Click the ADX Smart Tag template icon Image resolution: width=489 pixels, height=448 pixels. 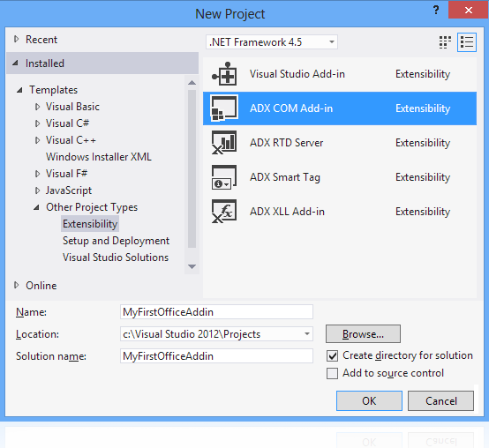[224, 177]
